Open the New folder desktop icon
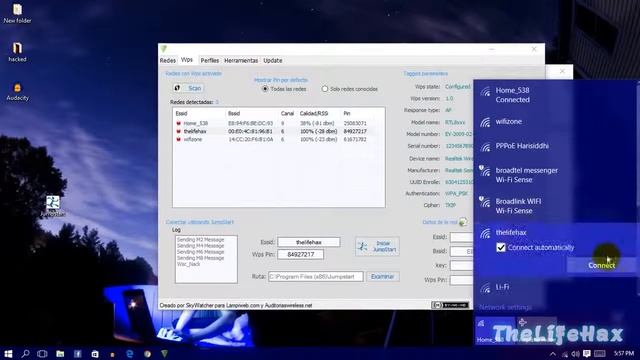Image resolution: width=640 pixels, height=360 pixels. tap(17, 13)
